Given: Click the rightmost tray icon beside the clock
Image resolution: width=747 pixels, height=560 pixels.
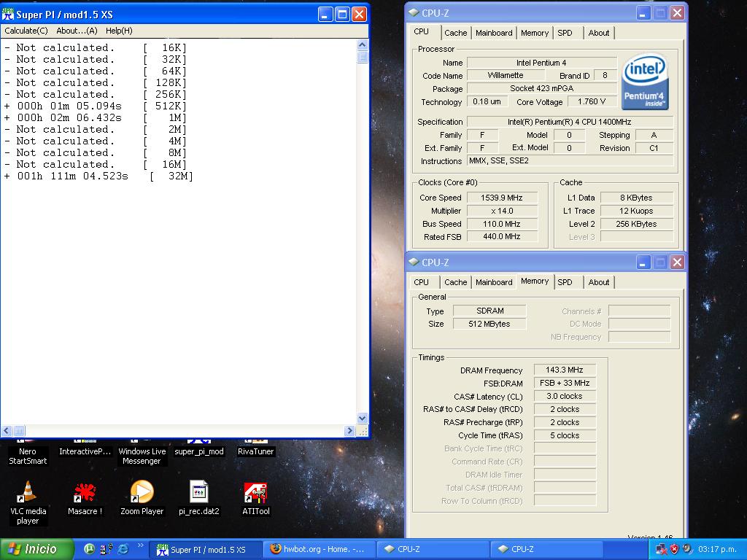Looking at the screenshot, I should coord(687,549).
